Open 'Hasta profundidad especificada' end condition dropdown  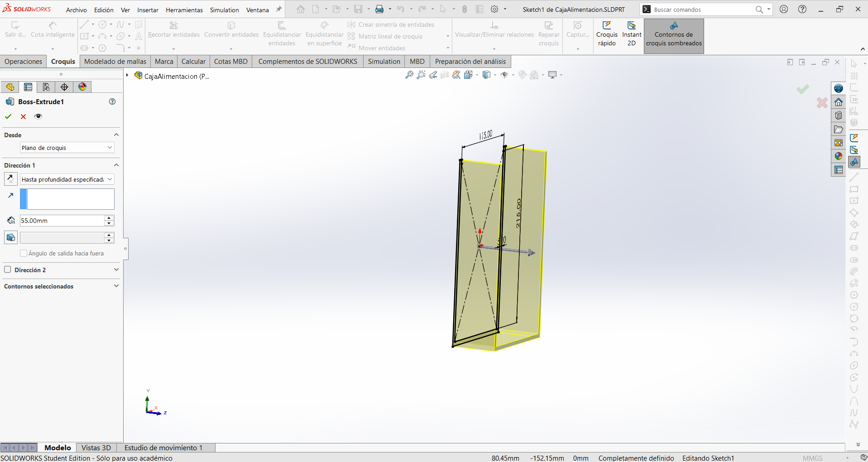(x=67, y=179)
